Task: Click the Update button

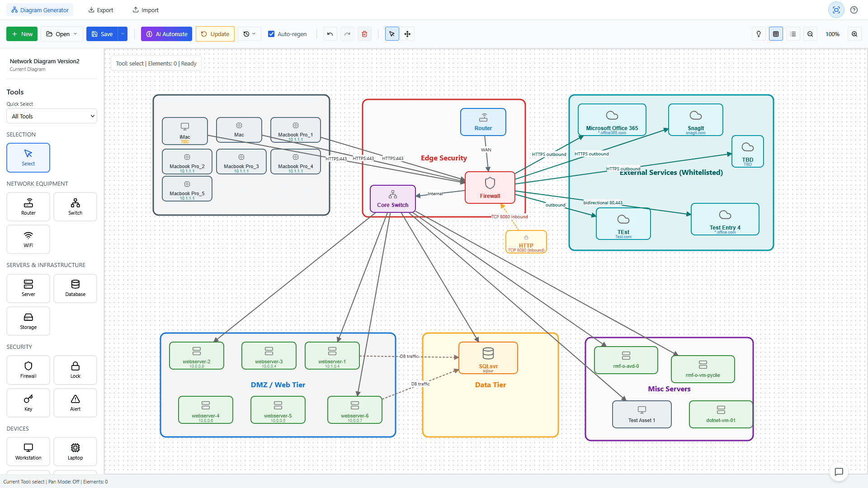Action: [x=215, y=33]
